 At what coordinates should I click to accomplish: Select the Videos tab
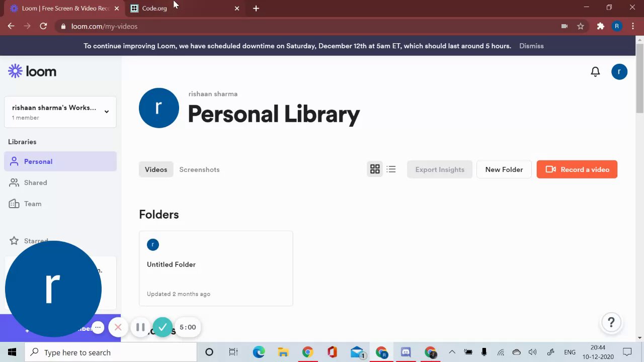[156, 169]
